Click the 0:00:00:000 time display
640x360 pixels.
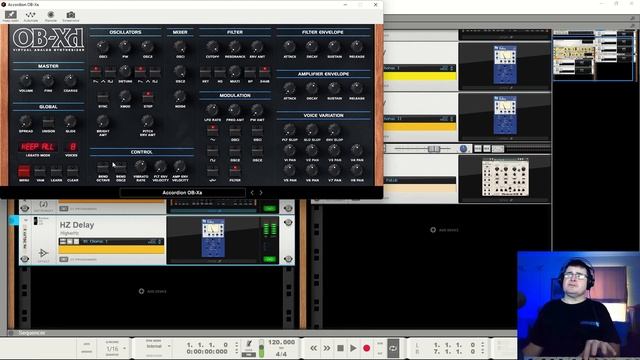coord(207,351)
